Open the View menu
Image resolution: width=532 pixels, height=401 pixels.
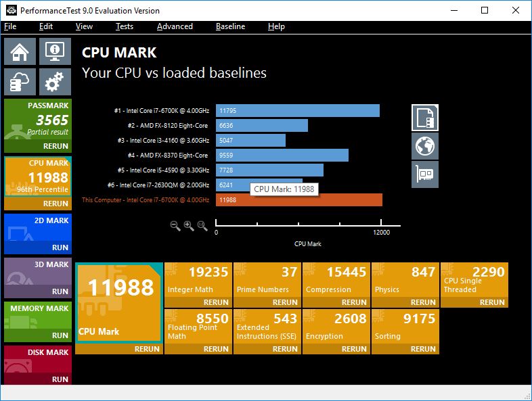84,26
